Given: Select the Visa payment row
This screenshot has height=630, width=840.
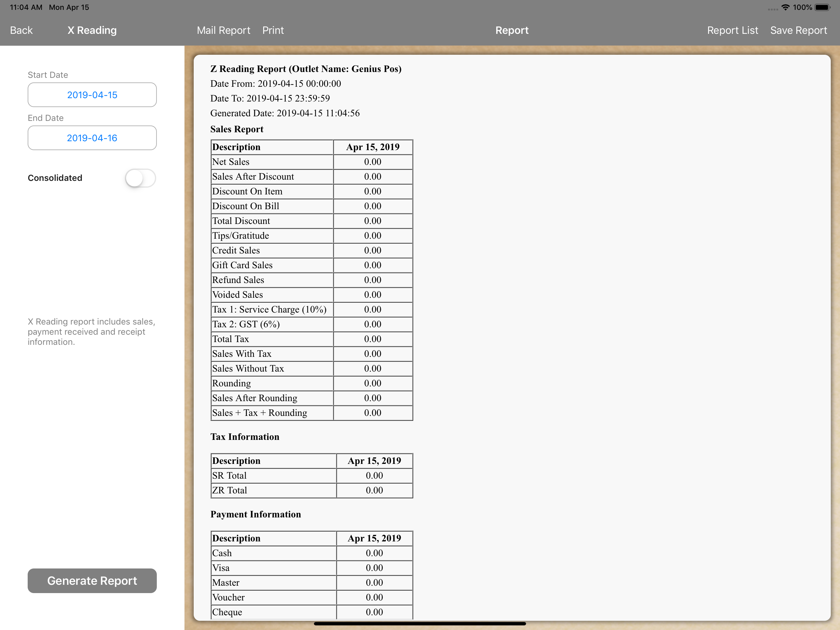Looking at the screenshot, I should [312, 568].
